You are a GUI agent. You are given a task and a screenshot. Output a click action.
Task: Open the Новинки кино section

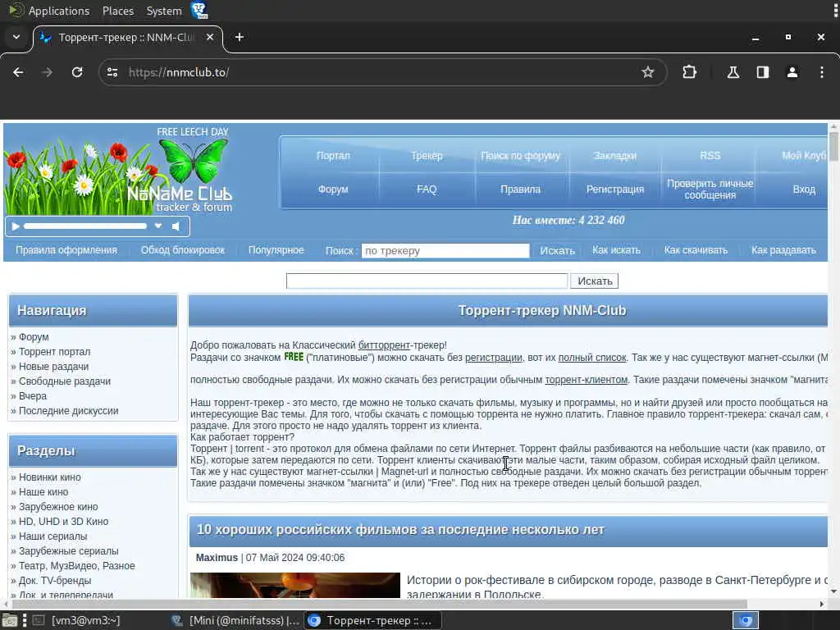pyautogui.click(x=50, y=477)
